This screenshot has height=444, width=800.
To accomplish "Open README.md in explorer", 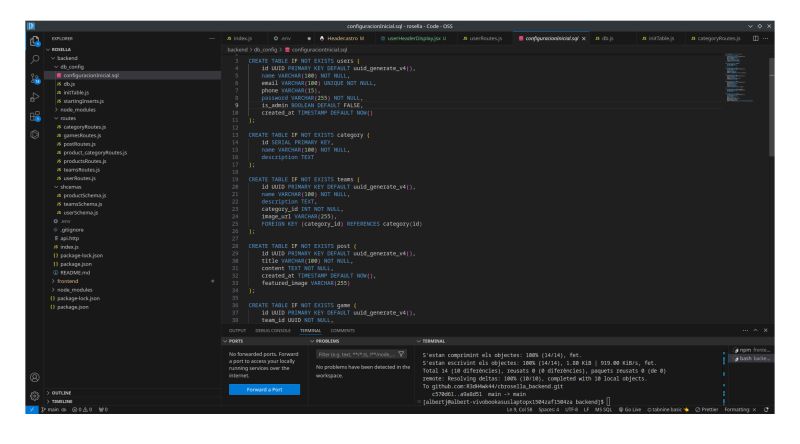I will pos(74,273).
